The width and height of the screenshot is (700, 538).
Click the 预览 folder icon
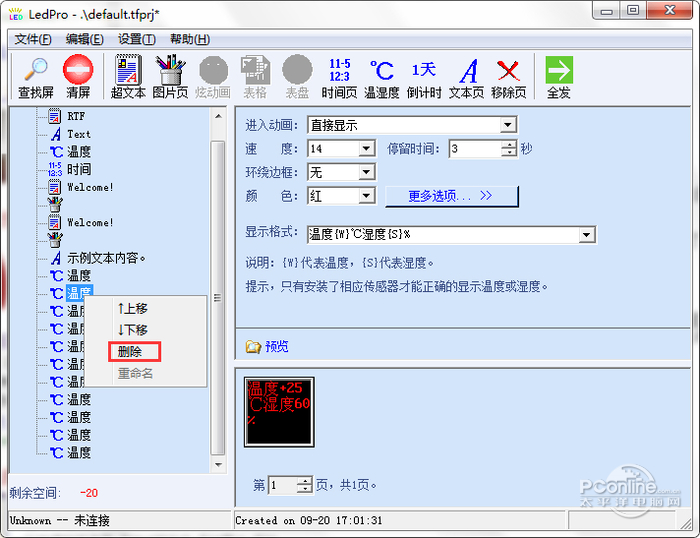point(253,346)
